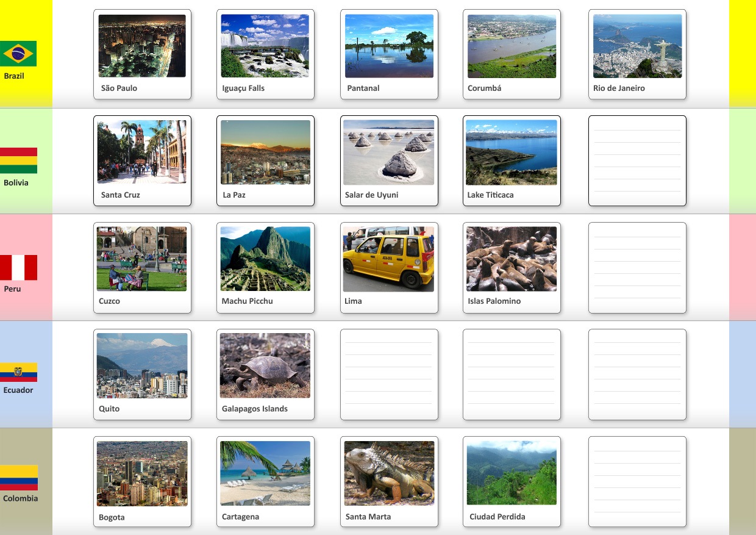
Task: Click the Bolivia flag icon
Action: tap(18, 160)
